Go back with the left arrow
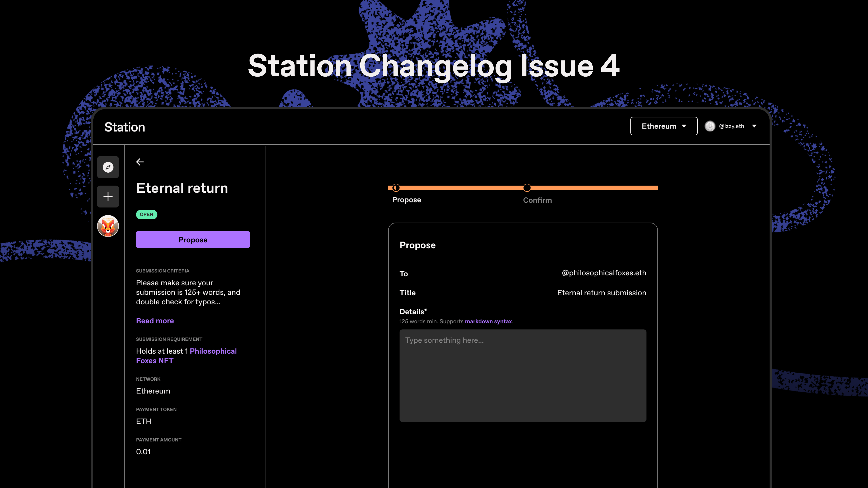Viewport: 868px width, 488px height. coord(140,162)
